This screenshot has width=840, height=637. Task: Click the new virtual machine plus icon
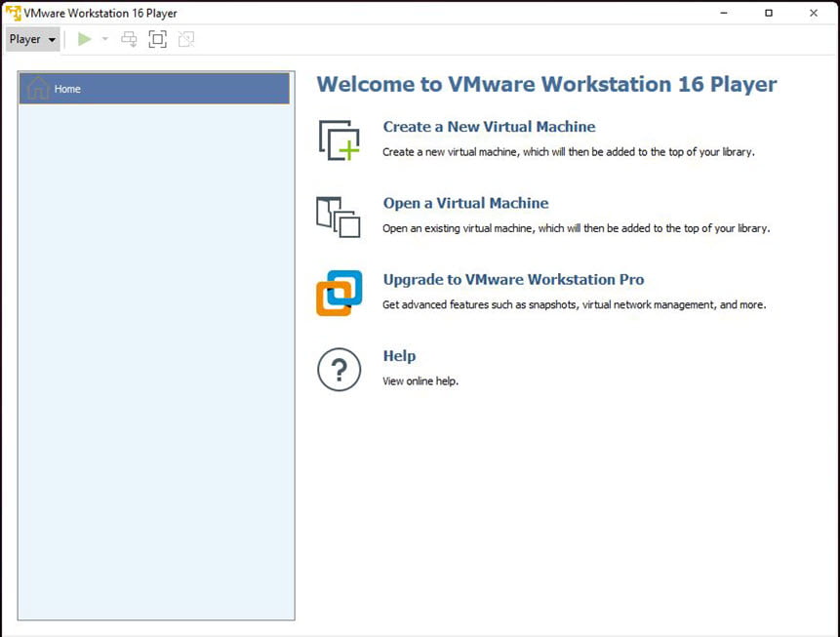pyautogui.click(x=340, y=140)
